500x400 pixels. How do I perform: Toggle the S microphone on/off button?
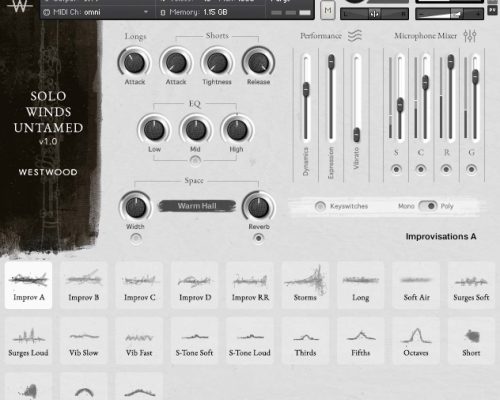click(396, 169)
